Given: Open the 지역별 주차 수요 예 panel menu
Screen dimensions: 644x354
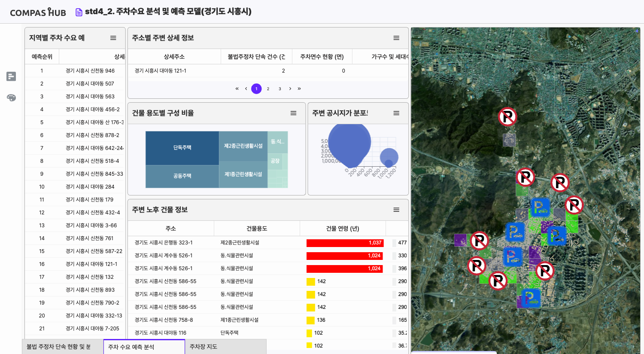Looking at the screenshot, I should click(113, 38).
